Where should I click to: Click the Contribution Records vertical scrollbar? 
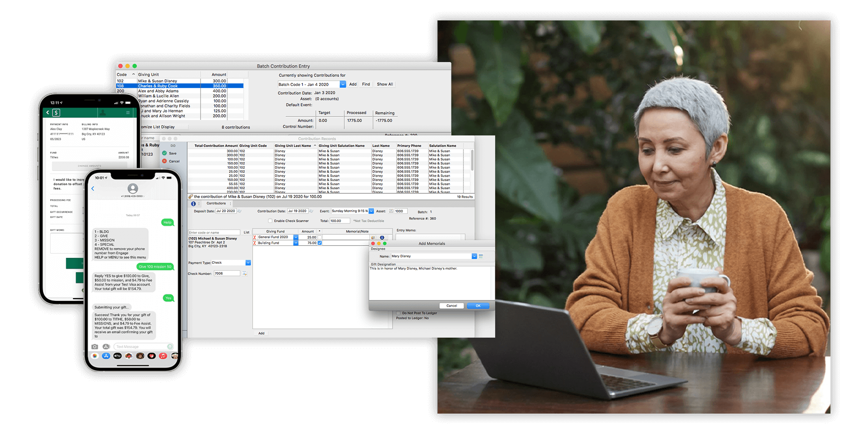(x=472, y=160)
